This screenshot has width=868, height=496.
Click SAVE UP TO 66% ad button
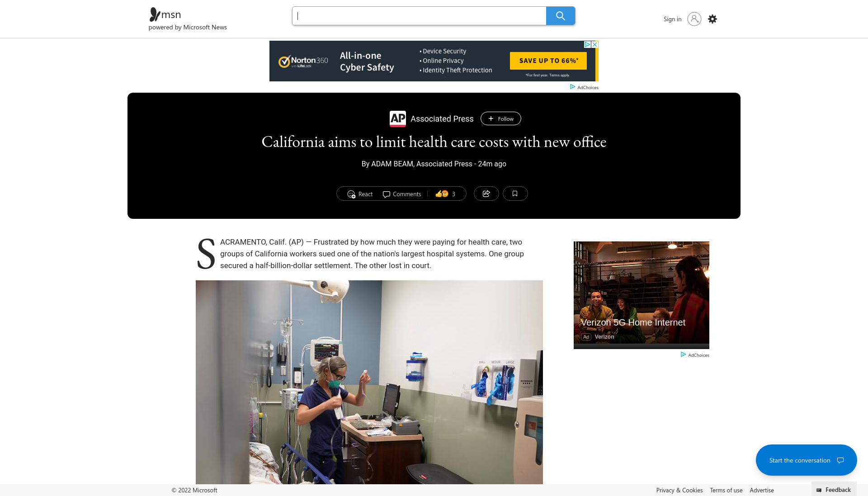pyautogui.click(x=548, y=61)
